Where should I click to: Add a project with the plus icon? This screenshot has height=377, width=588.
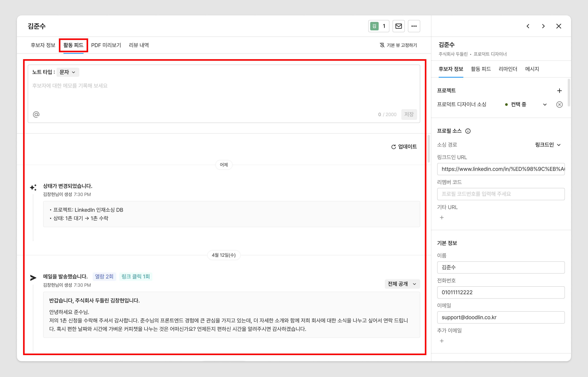559,91
